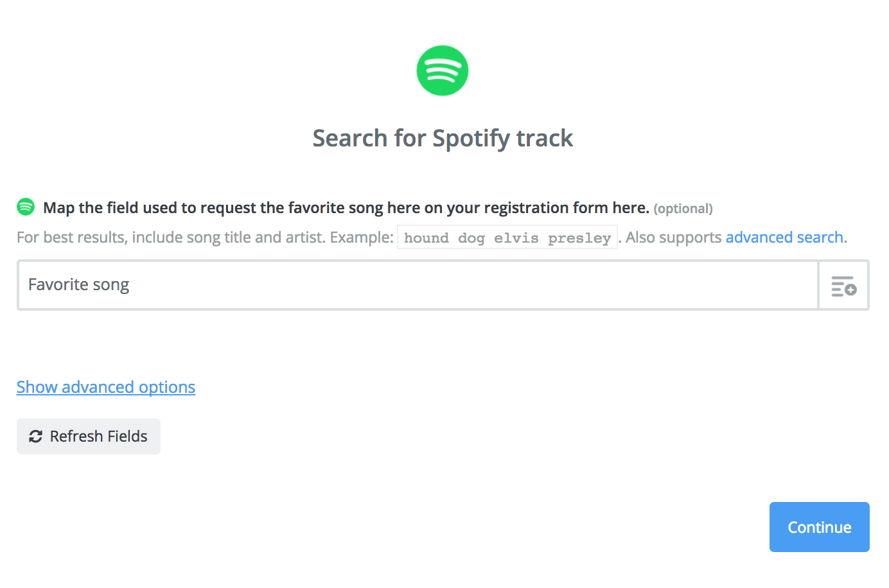Click the 'Favorite song' text in the field
Viewport: 889px width, 588px height.
tap(79, 284)
